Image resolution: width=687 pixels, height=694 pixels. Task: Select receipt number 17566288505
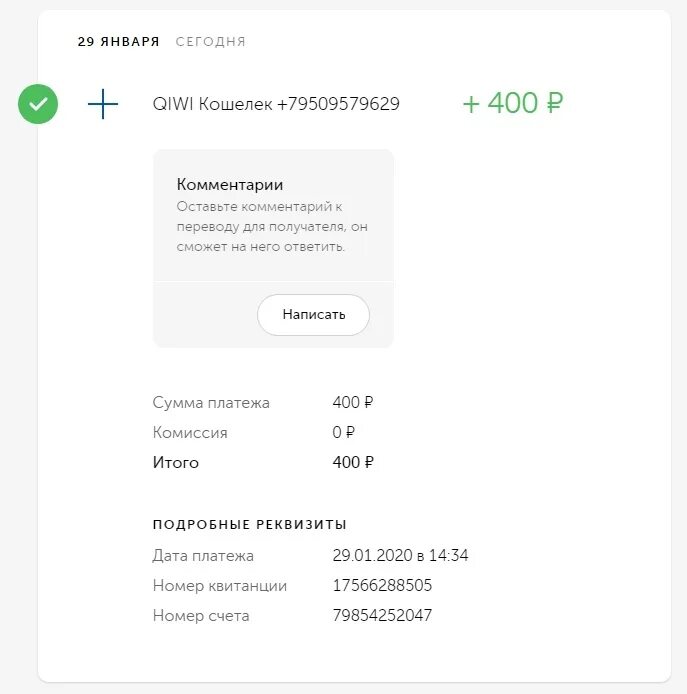point(382,585)
